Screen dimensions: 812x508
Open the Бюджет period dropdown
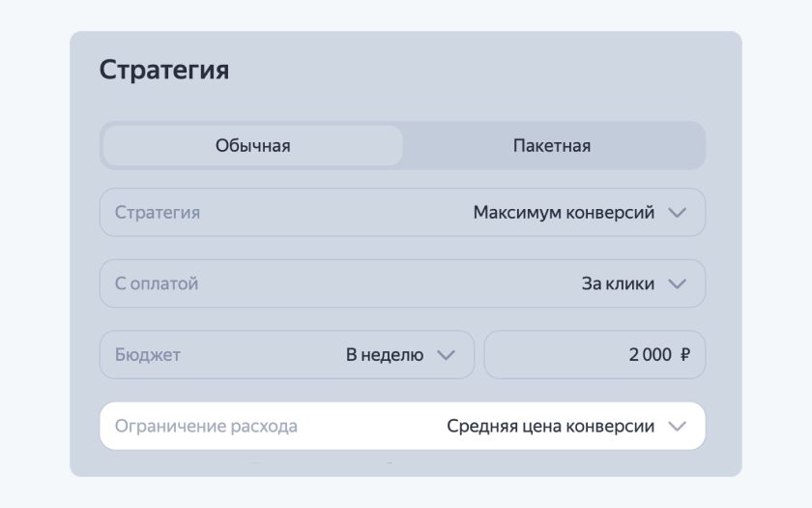[287, 355]
